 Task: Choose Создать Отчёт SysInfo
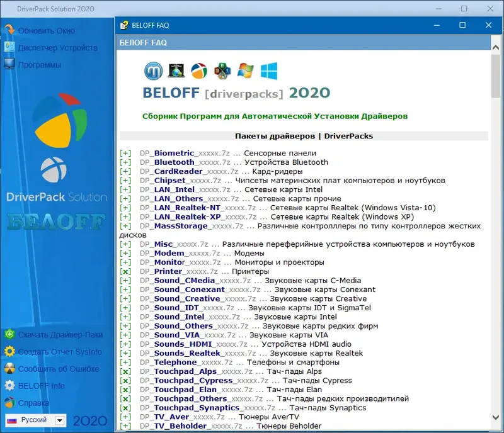[x=60, y=352]
